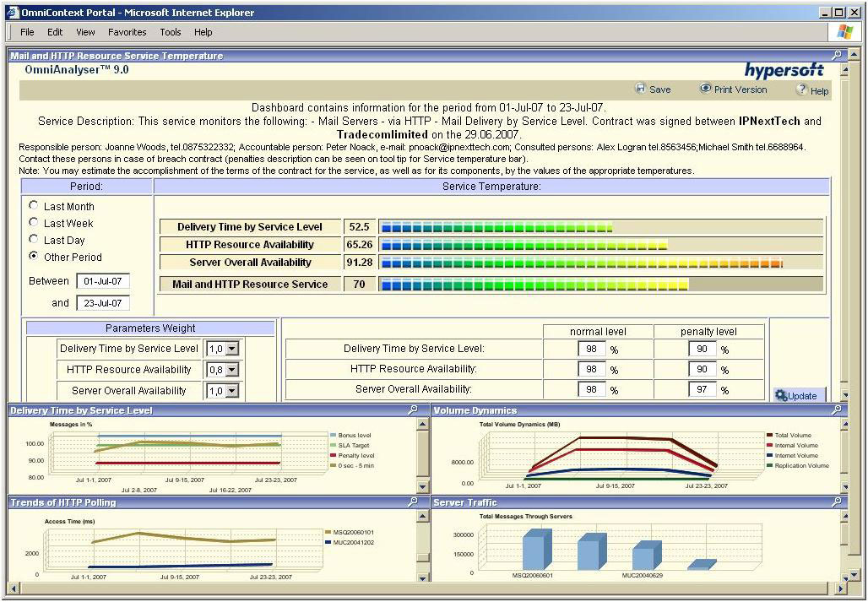Edit HTTP Resource Availability normal level value

591,369
